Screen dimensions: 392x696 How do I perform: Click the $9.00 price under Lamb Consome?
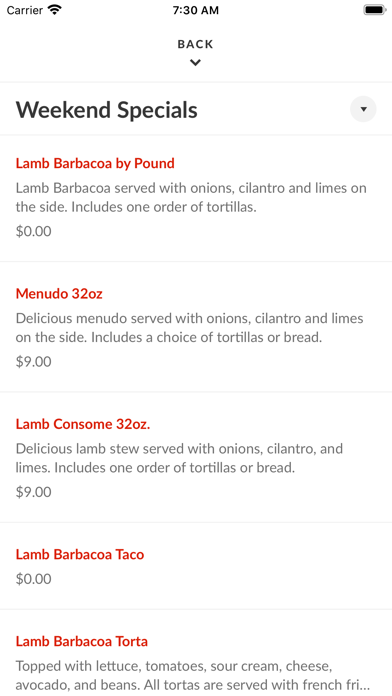point(34,492)
